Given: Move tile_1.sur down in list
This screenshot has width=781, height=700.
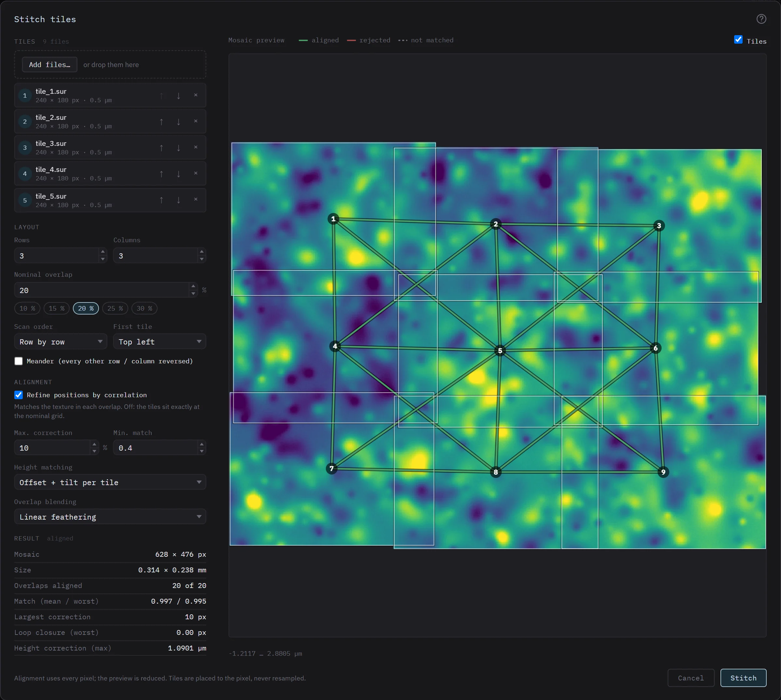Looking at the screenshot, I should click(x=178, y=95).
